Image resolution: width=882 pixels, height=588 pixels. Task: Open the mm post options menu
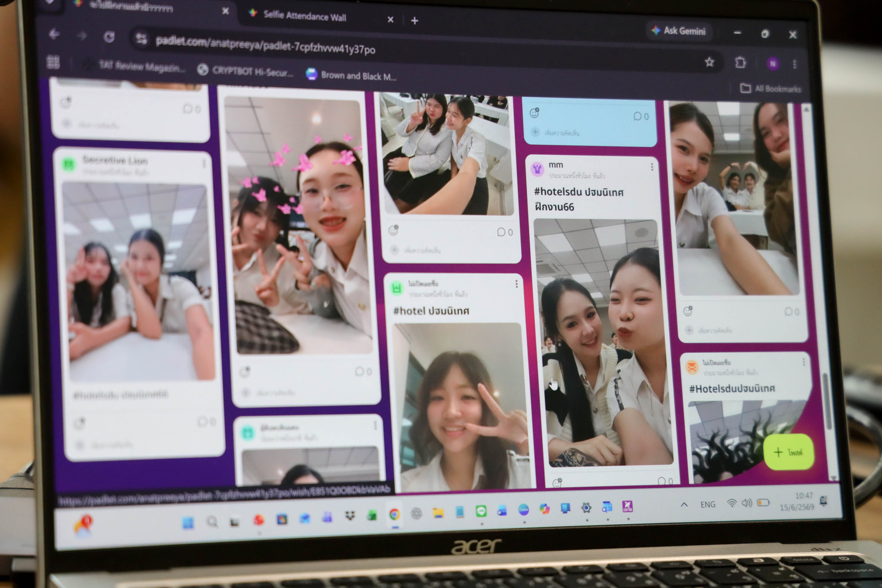pyautogui.click(x=652, y=167)
